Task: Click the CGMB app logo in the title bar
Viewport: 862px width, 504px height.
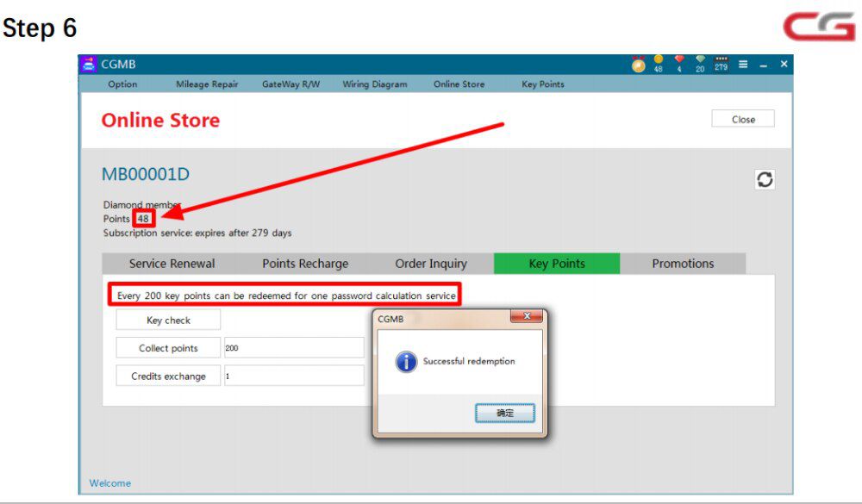Action: [x=89, y=65]
